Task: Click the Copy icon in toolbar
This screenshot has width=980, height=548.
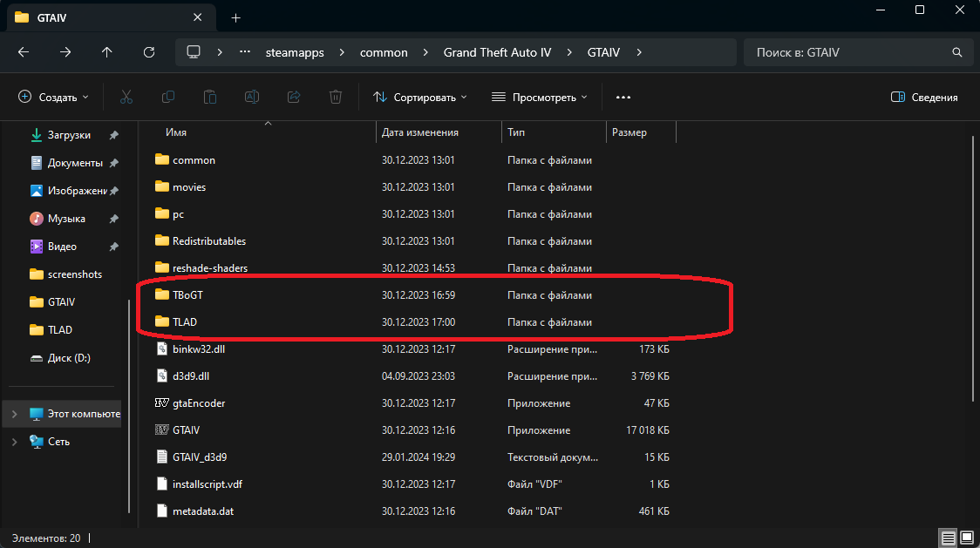Action: [x=168, y=97]
